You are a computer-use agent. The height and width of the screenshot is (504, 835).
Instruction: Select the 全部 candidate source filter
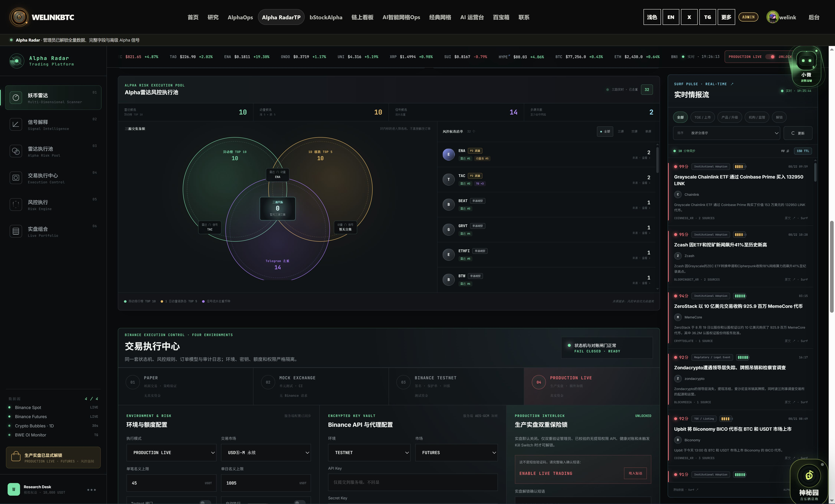pos(605,132)
